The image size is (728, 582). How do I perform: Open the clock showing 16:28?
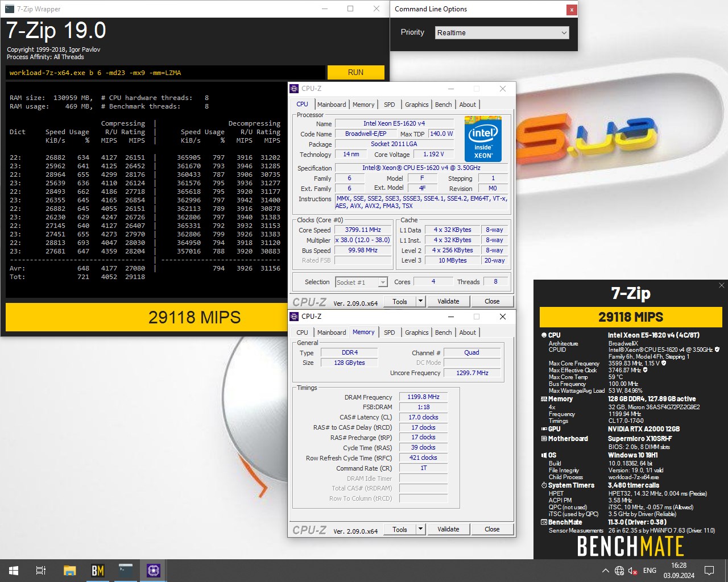(x=679, y=571)
